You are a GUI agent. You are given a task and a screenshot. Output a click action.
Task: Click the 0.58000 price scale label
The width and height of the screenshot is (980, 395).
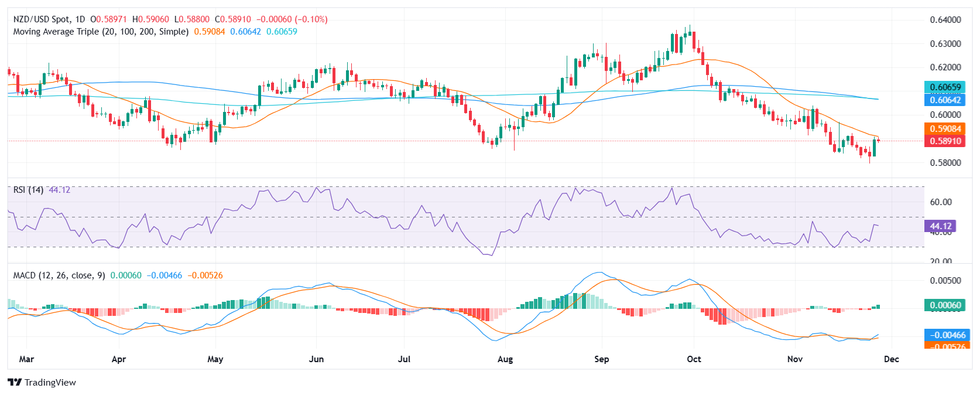pyautogui.click(x=945, y=163)
